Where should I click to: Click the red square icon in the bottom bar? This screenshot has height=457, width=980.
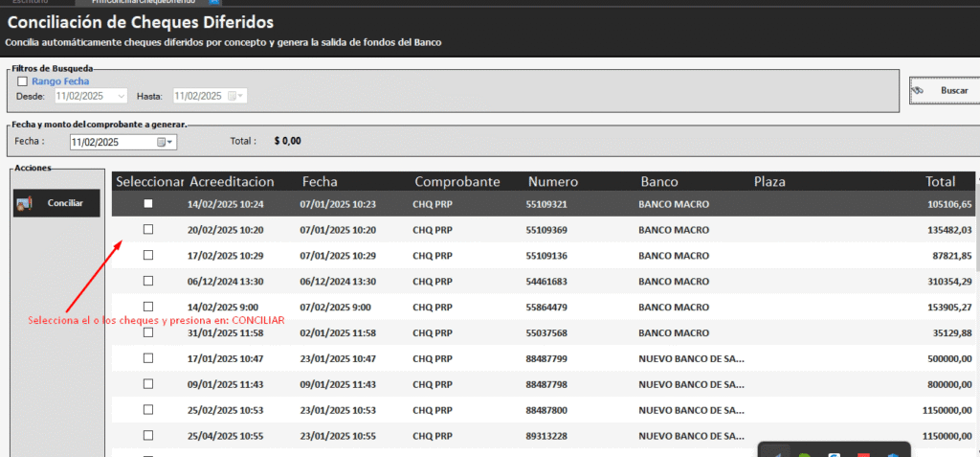(x=862, y=453)
